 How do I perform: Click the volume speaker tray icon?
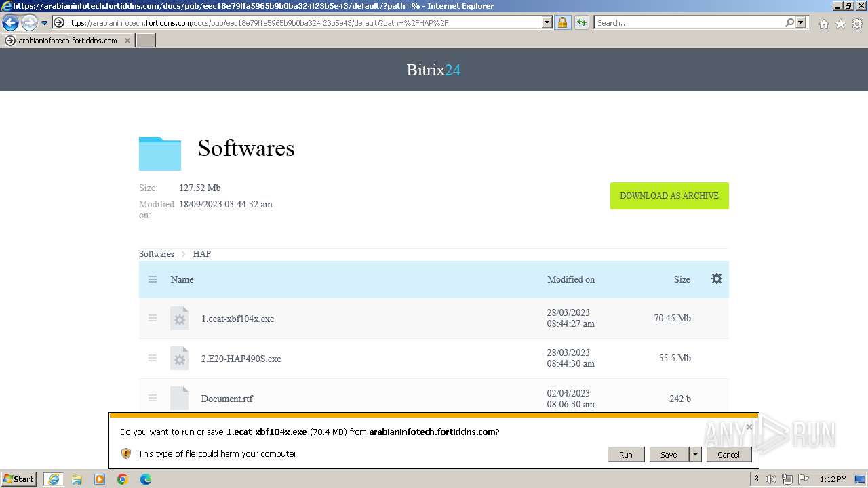coord(771,479)
